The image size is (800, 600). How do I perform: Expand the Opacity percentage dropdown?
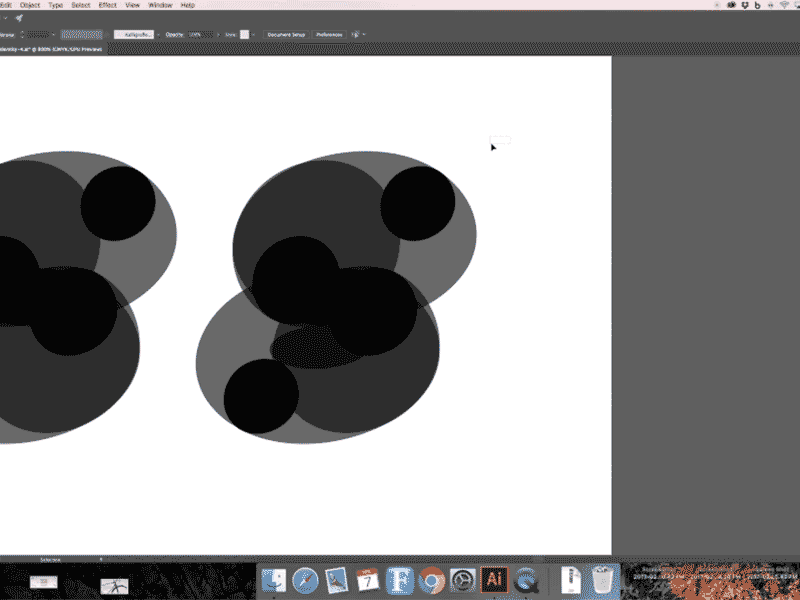click(218, 34)
